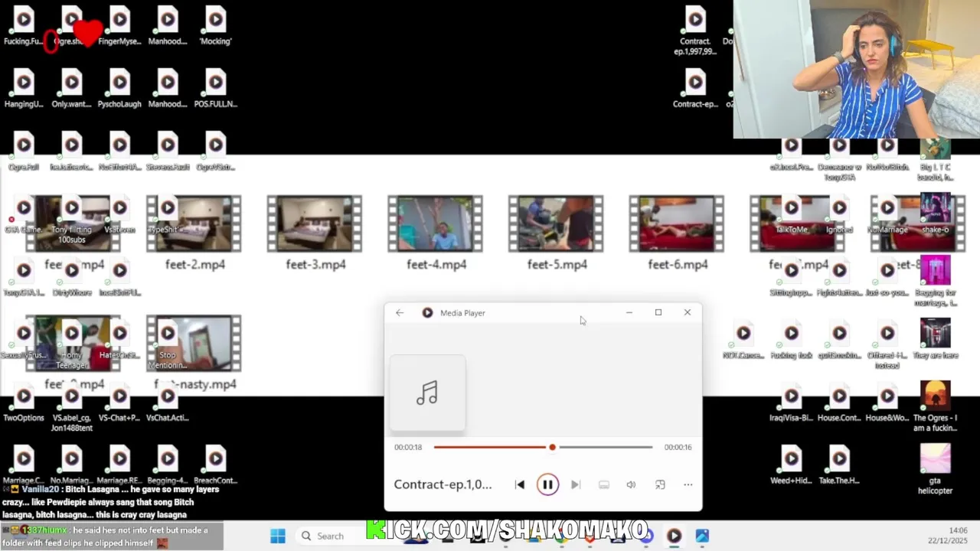This screenshot has height=551, width=980.
Task: Open the volume control in Media Player
Action: point(631,484)
